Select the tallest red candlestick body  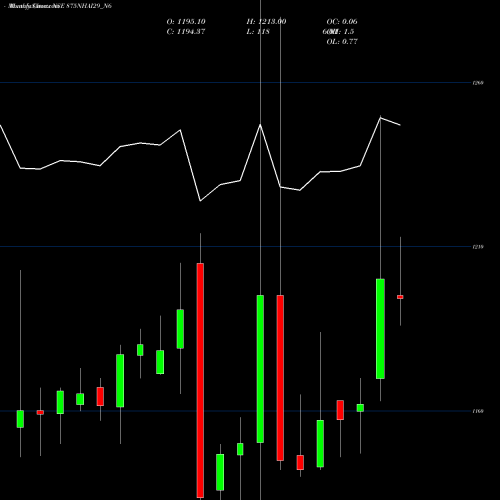tap(200, 380)
